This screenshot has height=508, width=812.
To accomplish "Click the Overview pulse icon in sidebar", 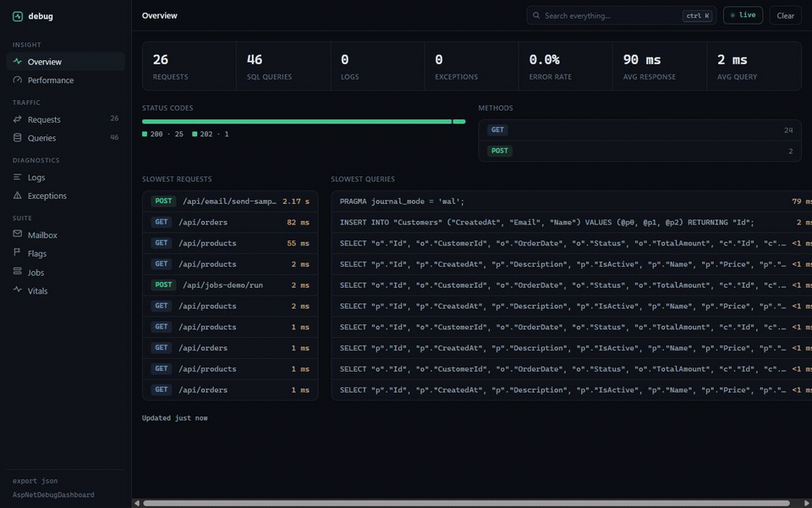I will point(18,61).
